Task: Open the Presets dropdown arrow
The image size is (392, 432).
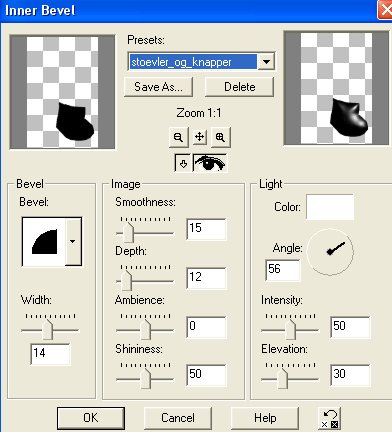Action: pos(266,62)
